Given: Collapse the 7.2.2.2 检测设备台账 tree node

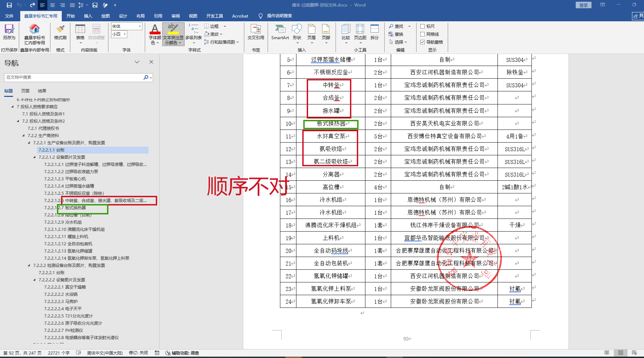Looking at the screenshot, I should click(29, 265).
